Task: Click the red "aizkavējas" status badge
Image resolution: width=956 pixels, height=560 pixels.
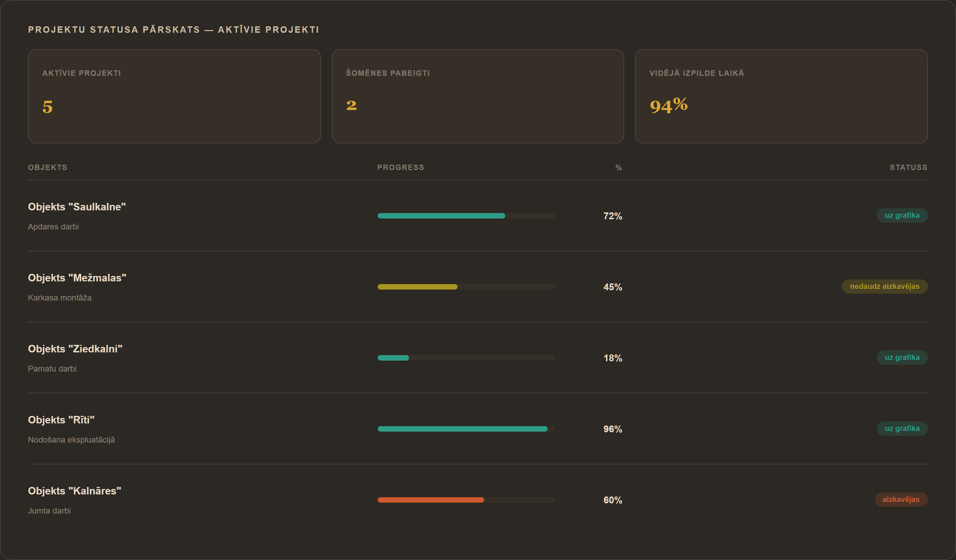Action: 901,499
